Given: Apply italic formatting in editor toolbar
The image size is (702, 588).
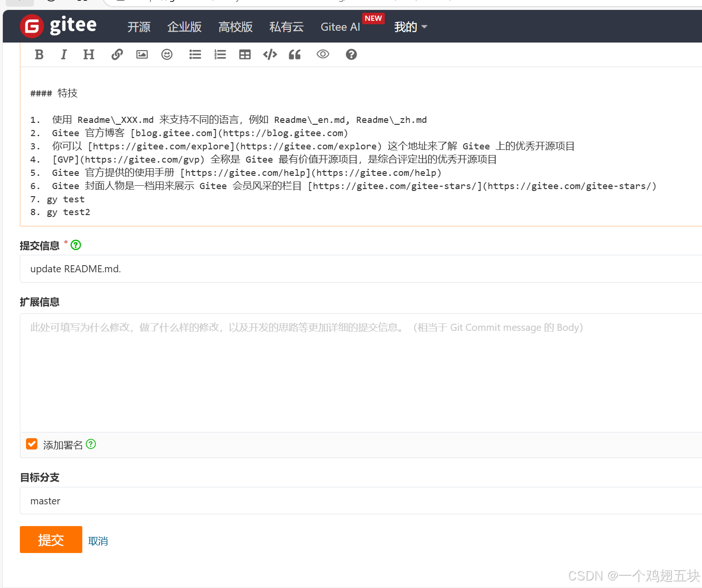Looking at the screenshot, I should click(x=64, y=54).
